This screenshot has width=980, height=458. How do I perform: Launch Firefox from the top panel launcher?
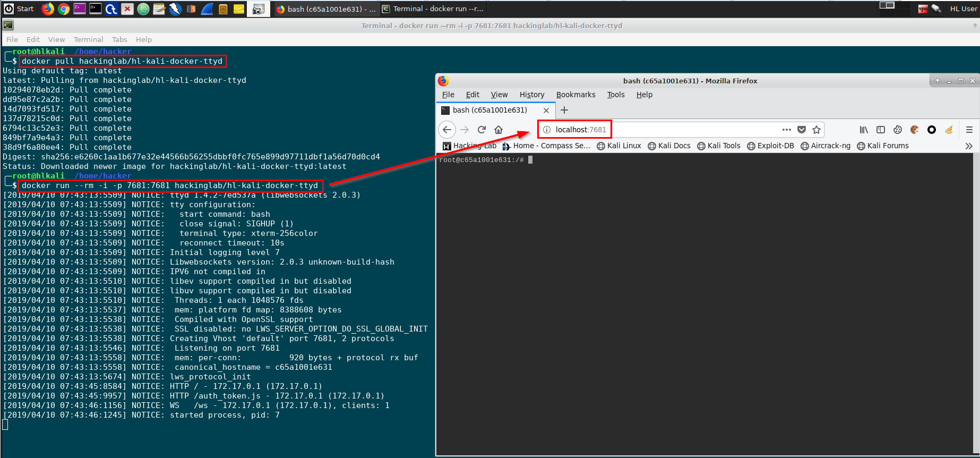point(48,9)
